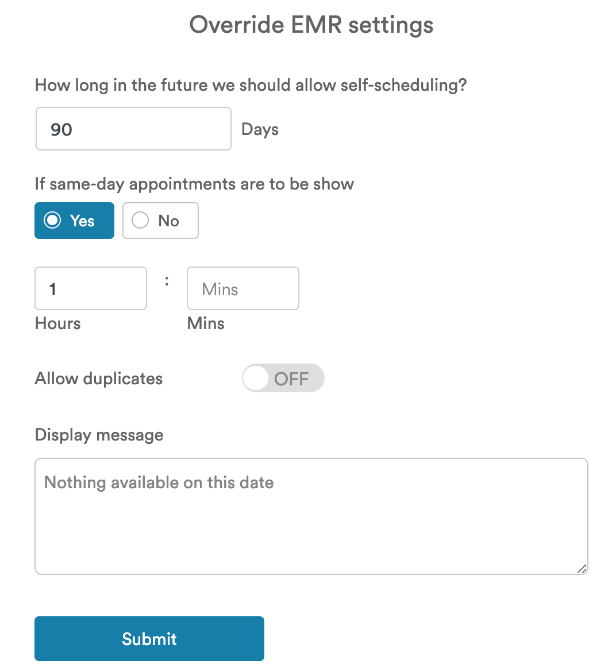Click the Hours caption below the field
Viewport: 616px width, 672px height.
pyautogui.click(x=57, y=323)
